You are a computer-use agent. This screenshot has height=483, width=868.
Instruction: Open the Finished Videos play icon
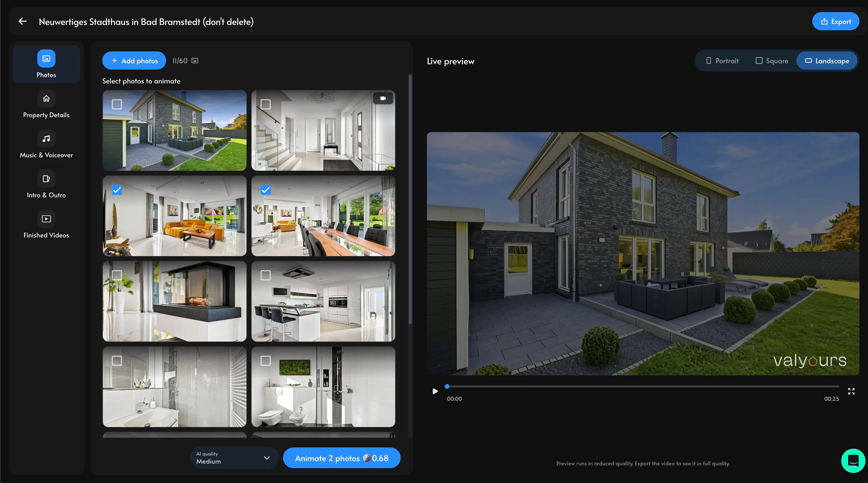pyautogui.click(x=46, y=219)
